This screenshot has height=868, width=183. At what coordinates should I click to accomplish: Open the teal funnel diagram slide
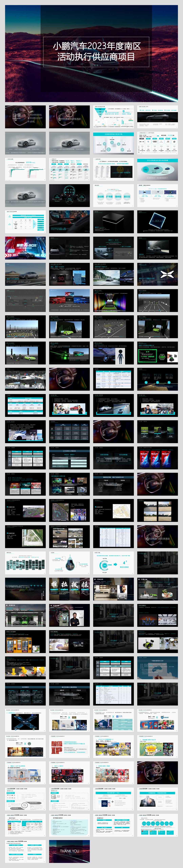(x=113, y=117)
